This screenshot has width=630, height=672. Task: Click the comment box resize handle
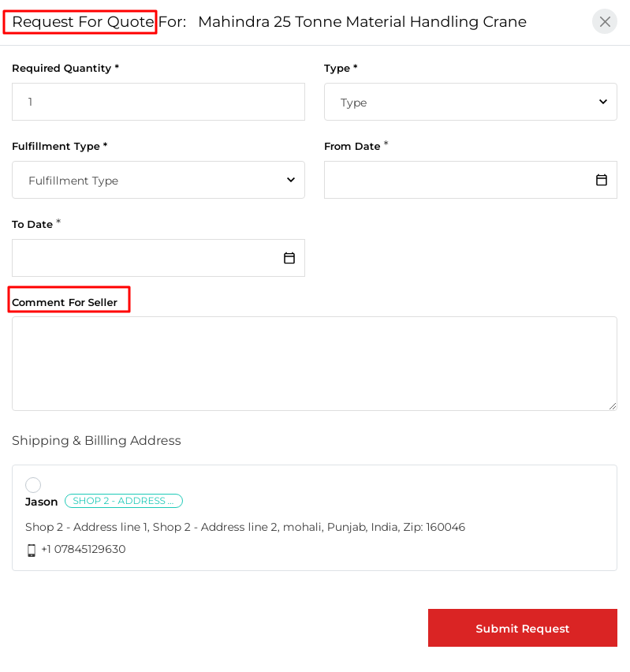612,405
